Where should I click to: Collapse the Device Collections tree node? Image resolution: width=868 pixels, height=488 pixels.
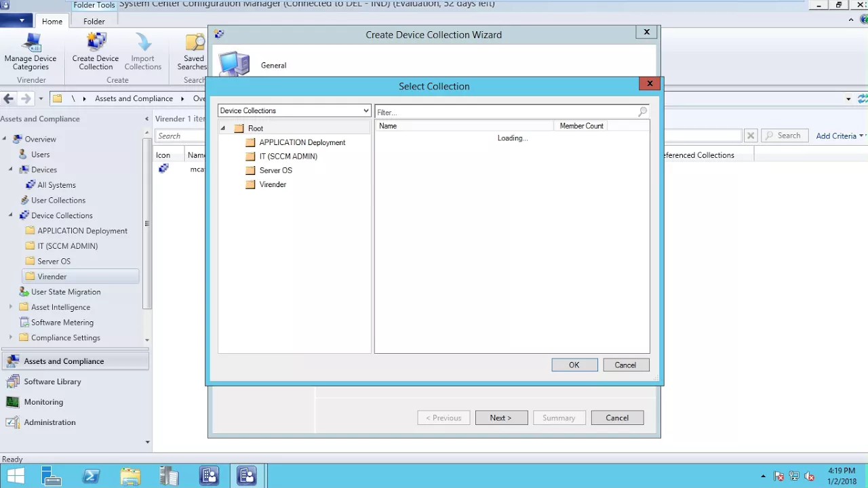[x=10, y=216]
